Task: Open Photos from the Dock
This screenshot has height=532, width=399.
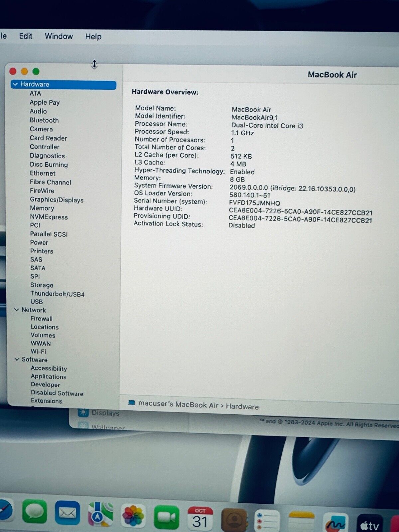Action: [133, 516]
